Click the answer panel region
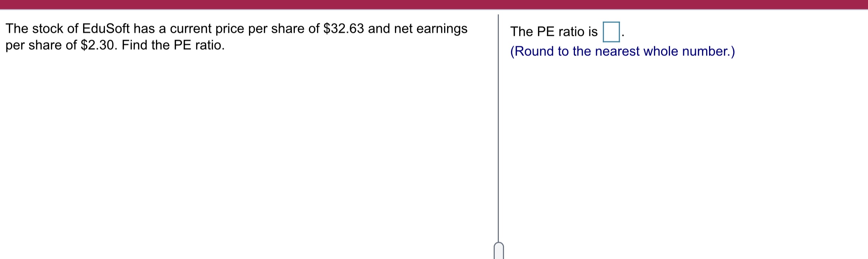The width and height of the screenshot is (868, 259). [665, 41]
